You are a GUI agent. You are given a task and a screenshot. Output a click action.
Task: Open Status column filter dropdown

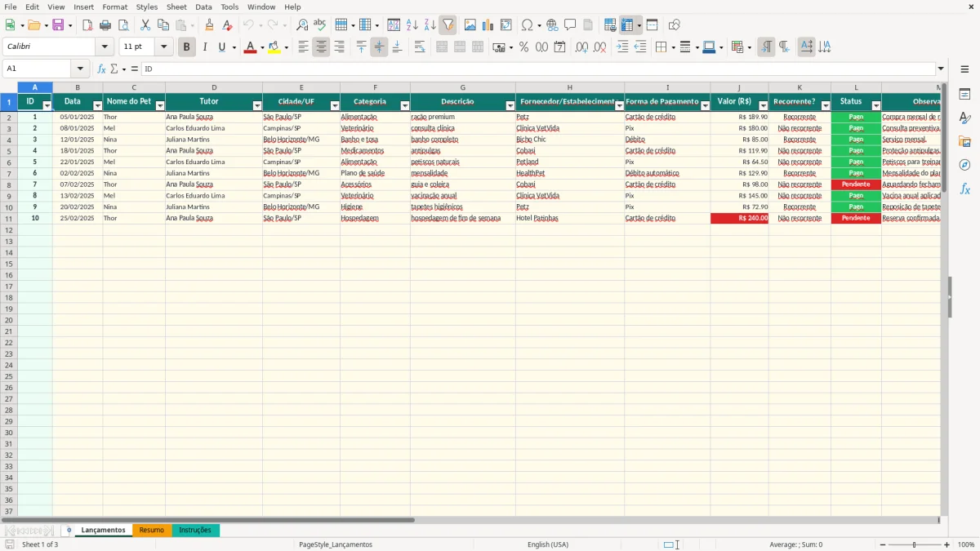click(x=875, y=106)
